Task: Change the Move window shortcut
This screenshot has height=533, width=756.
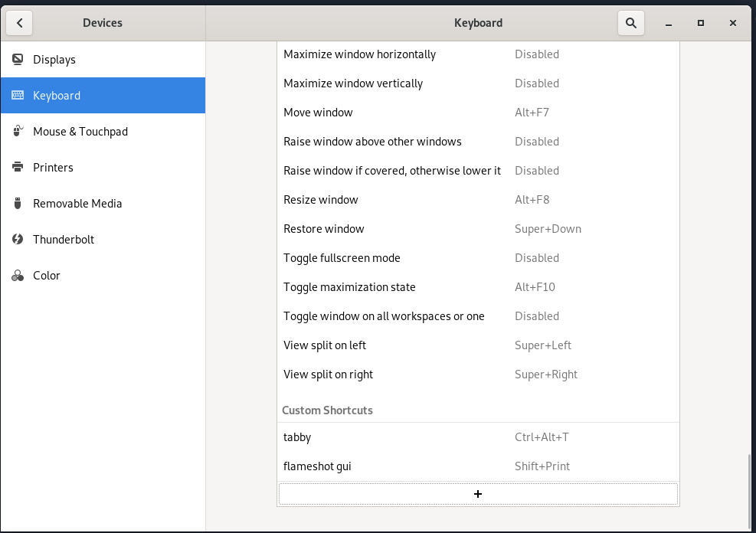Action: 478,113
